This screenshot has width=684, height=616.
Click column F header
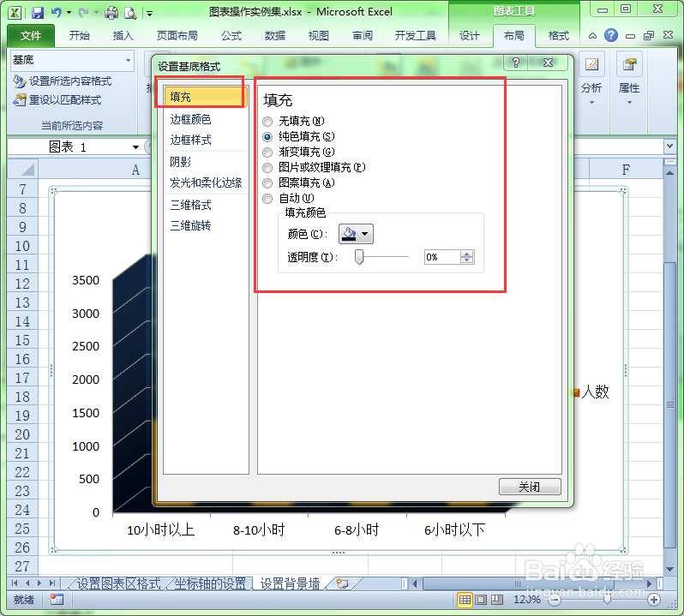pos(626,169)
